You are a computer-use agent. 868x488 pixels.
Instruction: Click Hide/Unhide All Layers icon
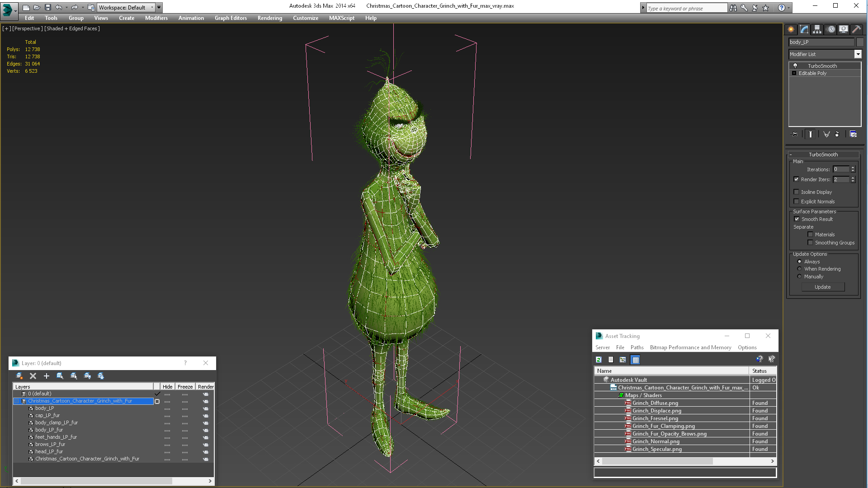click(87, 376)
